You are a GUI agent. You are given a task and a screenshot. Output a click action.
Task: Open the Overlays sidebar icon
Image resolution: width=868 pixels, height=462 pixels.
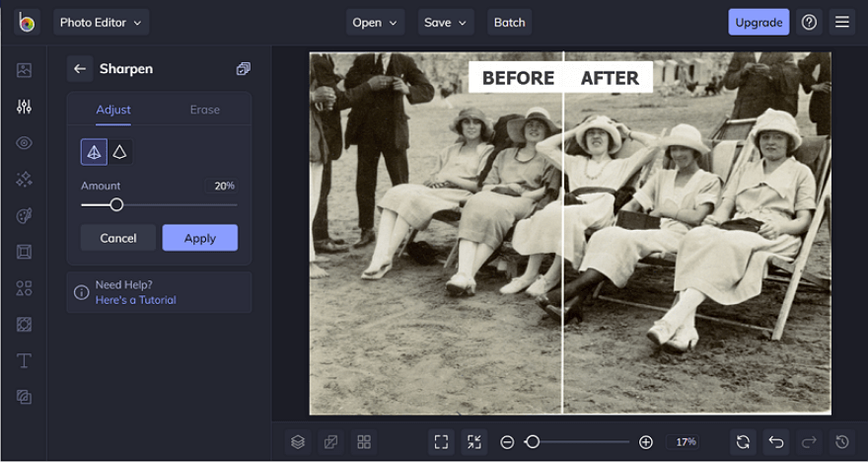click(x=24, y=324)
